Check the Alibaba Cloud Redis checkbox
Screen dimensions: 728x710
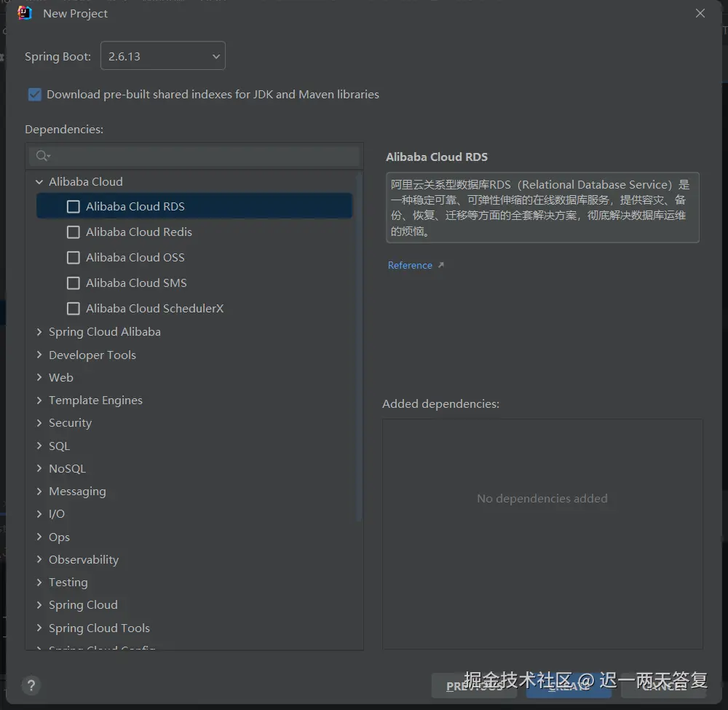click(x=74, y=232)
